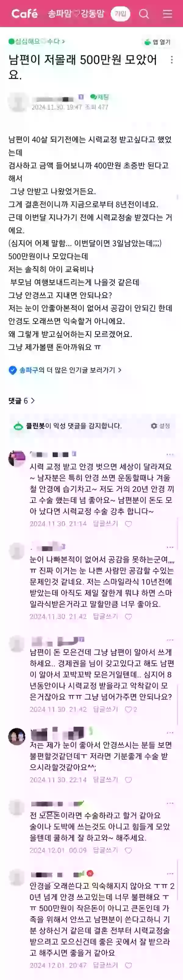Open the search magnifier icon in header
This screenshot has width=183, height=980.
pyautogui.click(x=144, y=14)
